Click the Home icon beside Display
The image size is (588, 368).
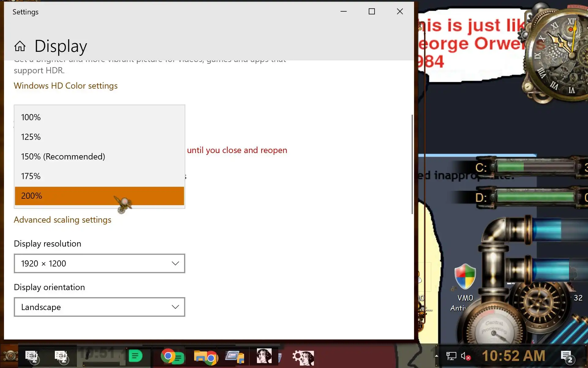[20, 46]
